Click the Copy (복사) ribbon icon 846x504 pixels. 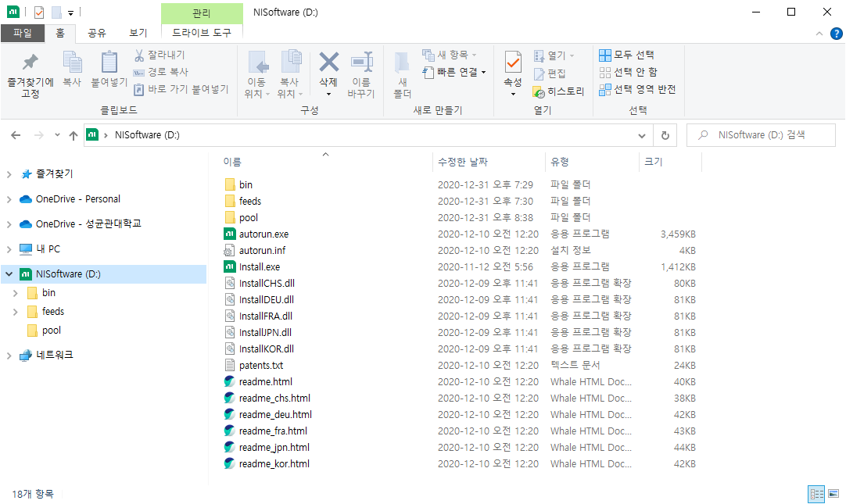point(72,63)
